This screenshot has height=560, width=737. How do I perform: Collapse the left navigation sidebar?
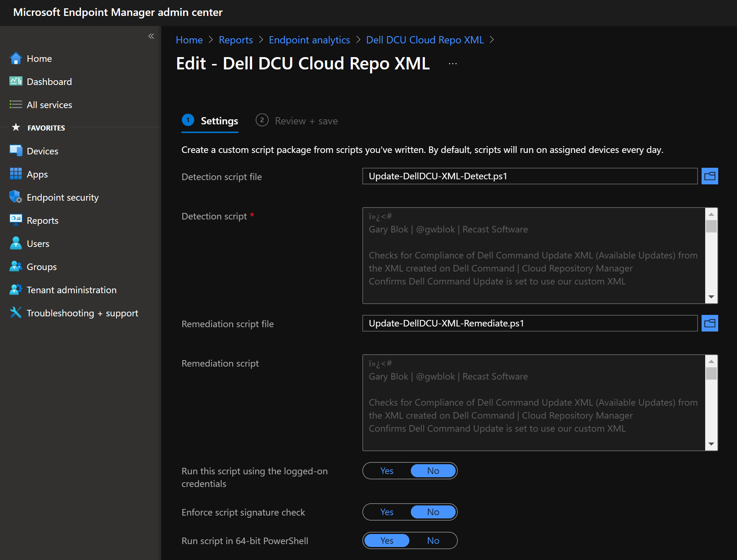point(151,36)
